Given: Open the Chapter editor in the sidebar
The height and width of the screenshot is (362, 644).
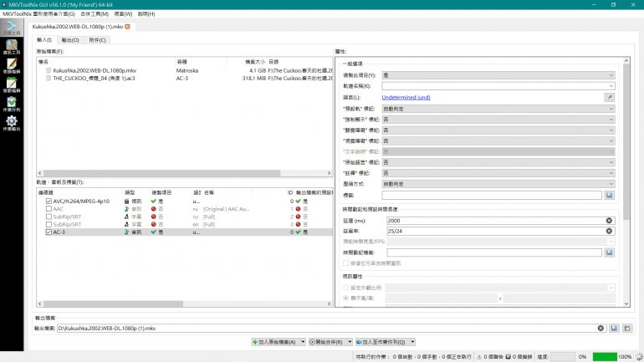Looking at the screenshot, I should [12, 85].
